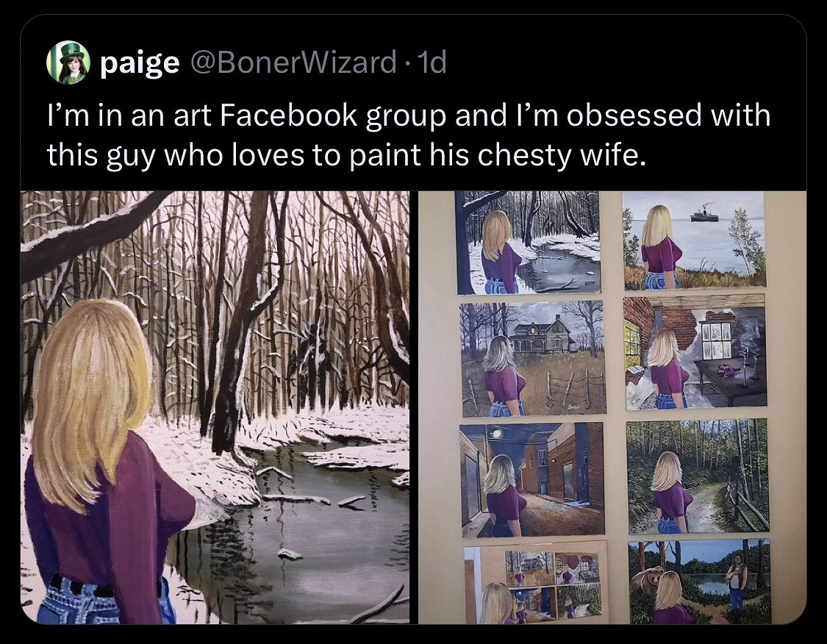
Task: Click the forest dirt path painting
Action: [x=697, y=476]
